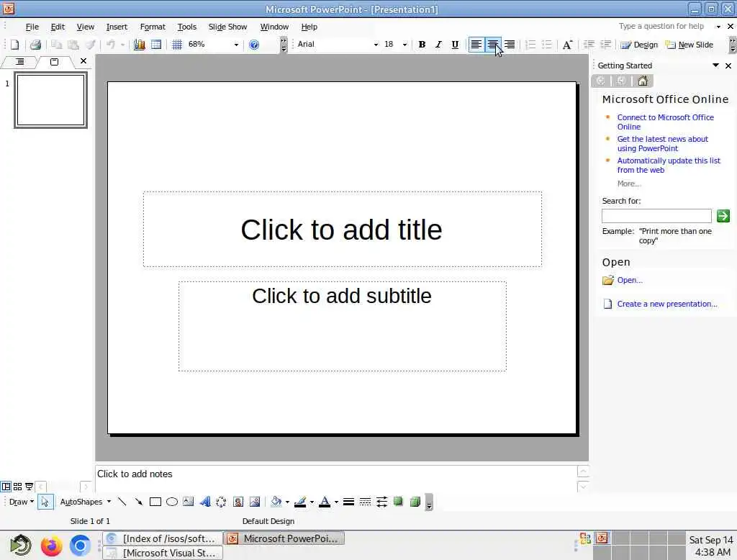
Task: Click the Search for input field
Action: pos(656,216)
